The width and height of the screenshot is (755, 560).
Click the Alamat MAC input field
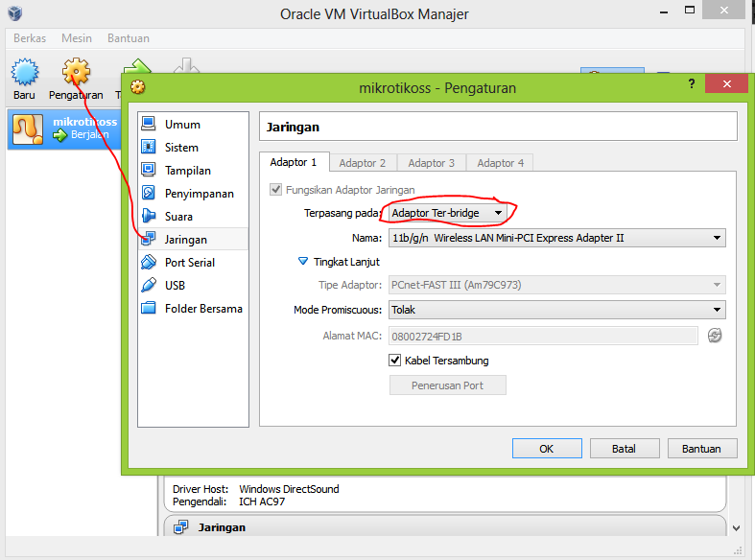543,336
